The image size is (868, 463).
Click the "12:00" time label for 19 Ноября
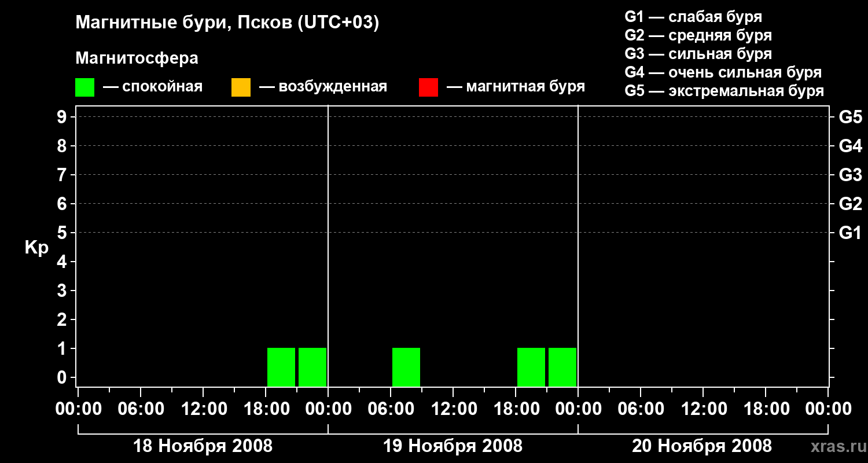pyautogui.click(x=453, y=409)
